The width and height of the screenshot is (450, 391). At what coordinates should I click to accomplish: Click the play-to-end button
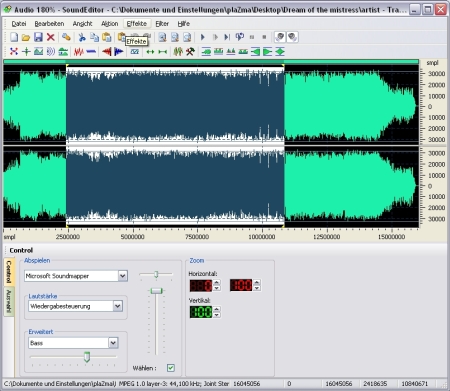[x=227, y=37]
